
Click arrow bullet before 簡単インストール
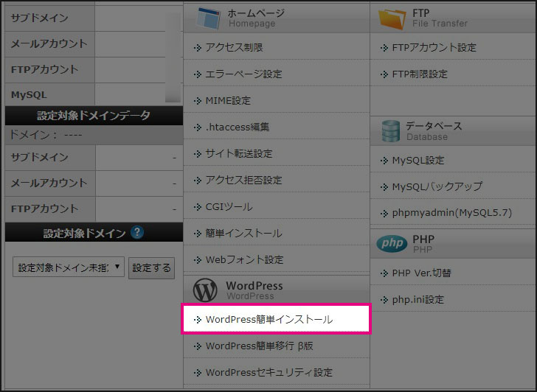(x=197, y=234)
